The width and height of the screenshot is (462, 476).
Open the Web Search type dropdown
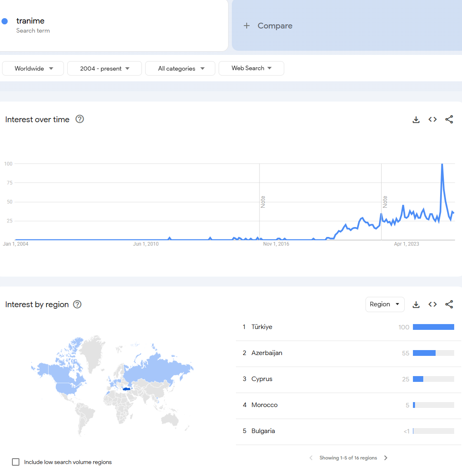(251, 68)
